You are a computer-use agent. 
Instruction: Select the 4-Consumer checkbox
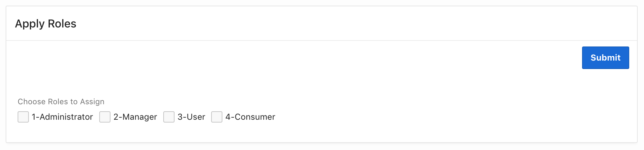(217, 117)
